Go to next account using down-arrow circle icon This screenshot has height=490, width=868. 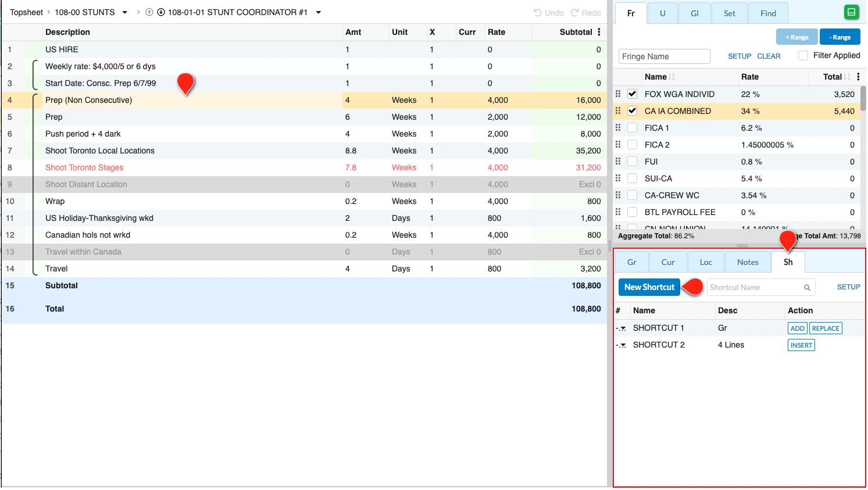tap(161, 12)
